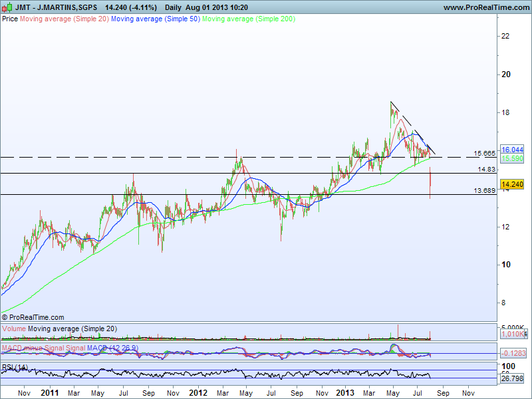Screen dimensions: 532x399
Task: Click the green 15.590 price tag
Action: click(x=512, y=158)
